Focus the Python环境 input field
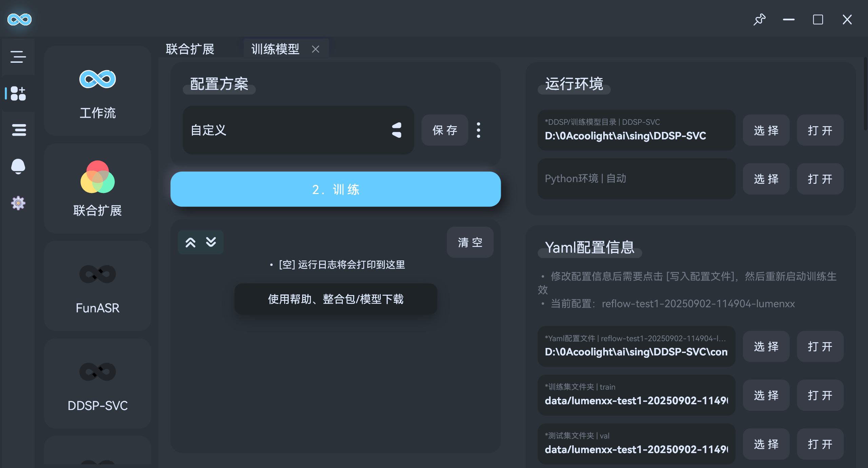Screen dimensions: 868x468 (x=636, y=179)
